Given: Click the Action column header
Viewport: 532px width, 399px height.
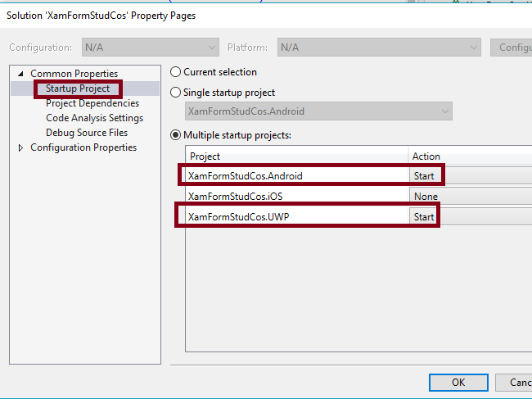Looking at the screenshot, I should [470, 156].
